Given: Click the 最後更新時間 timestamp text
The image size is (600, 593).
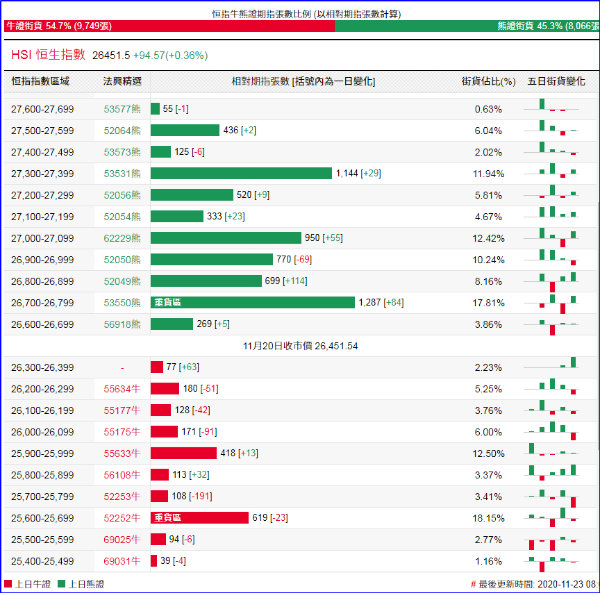Looking at the screenshot, I should pos(536,584).
